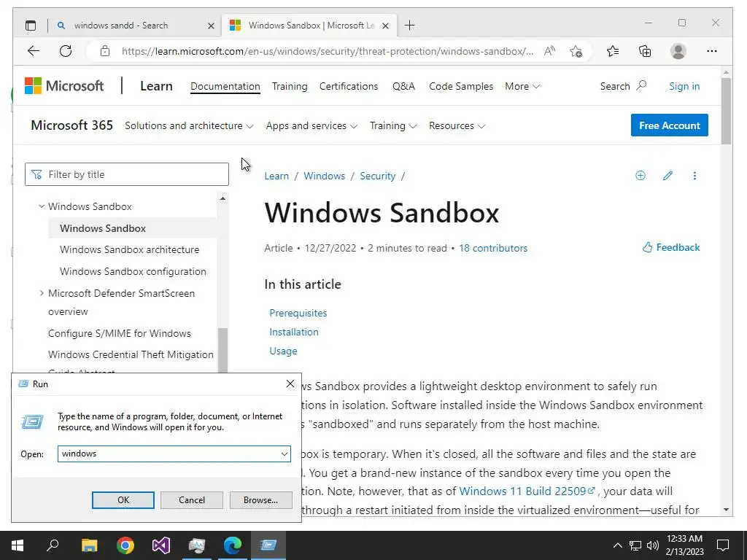The width and height of the screenshot is (747, 560).
Task: Open Windows Start menu
Action: tap(18, 545)
